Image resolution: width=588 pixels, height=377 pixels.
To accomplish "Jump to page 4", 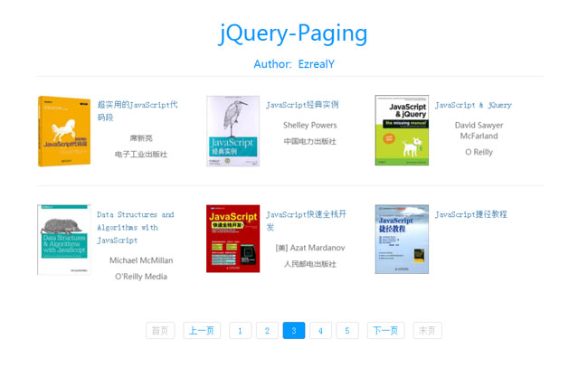I will click(320, 331).
